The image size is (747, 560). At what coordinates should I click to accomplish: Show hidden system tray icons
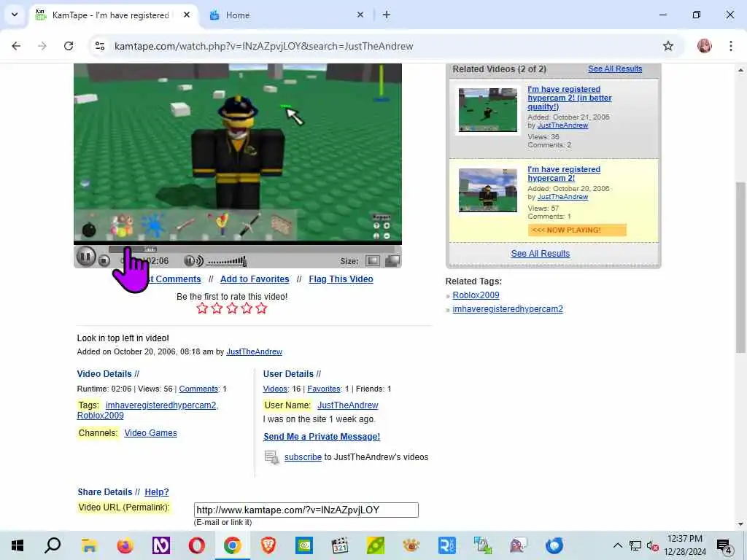[x=617, y=545]
